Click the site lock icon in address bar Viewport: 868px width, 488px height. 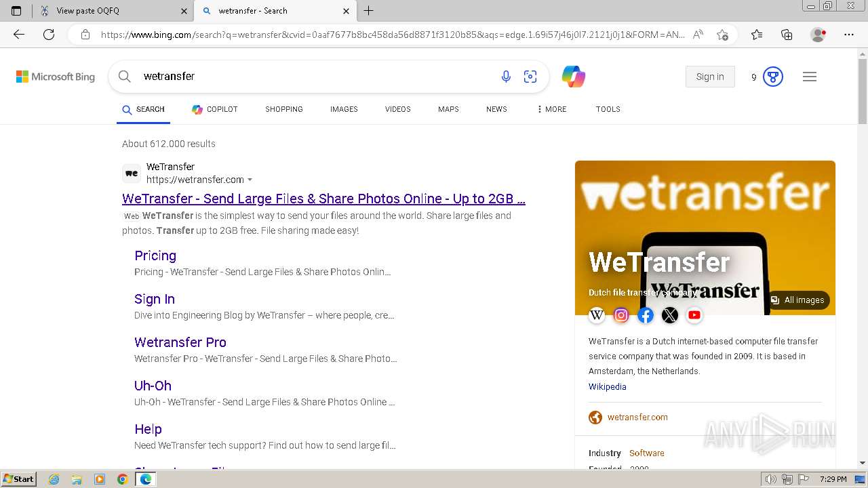[x=85, y=35]
